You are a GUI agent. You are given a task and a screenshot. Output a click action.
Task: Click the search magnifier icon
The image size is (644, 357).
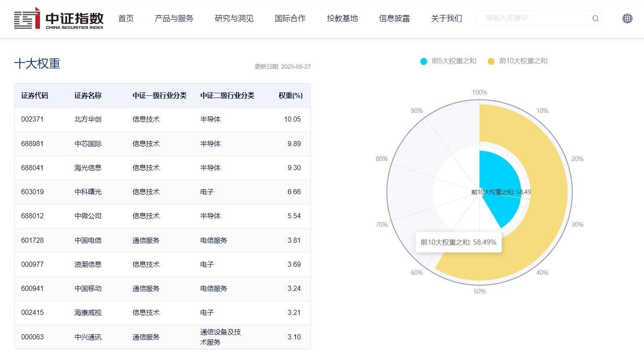(x=595, y=18)
